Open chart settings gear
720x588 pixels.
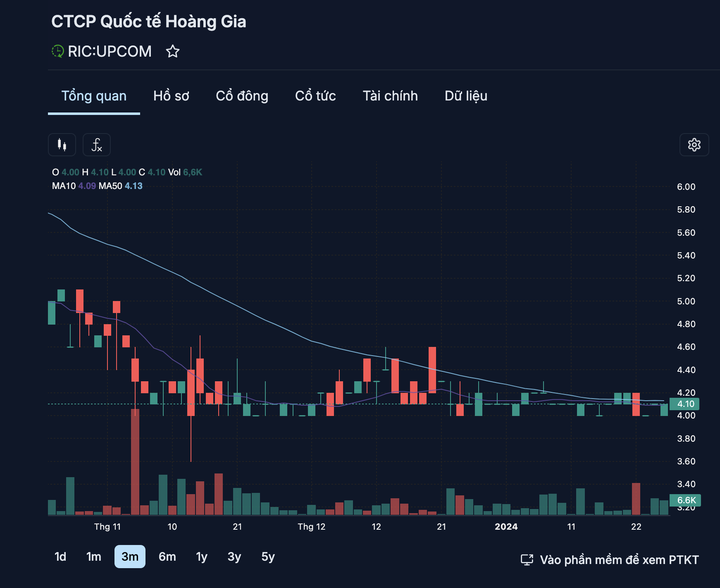point(694,145)
